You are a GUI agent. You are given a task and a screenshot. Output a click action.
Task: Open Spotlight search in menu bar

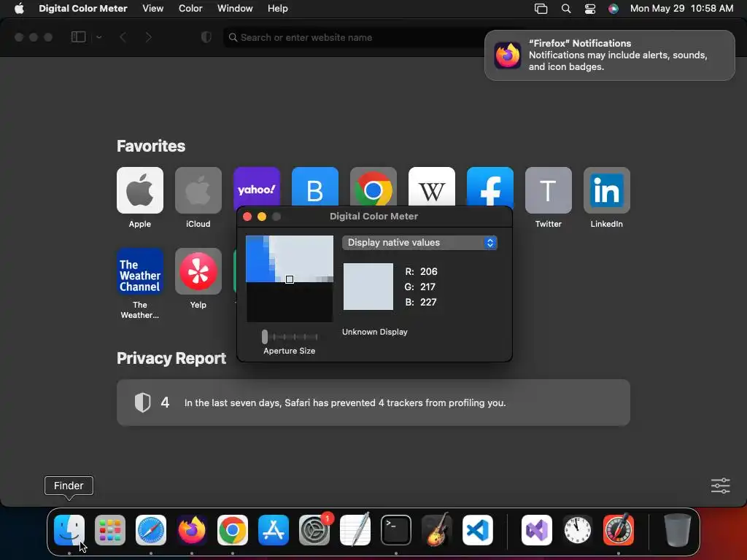pos(566,9)
